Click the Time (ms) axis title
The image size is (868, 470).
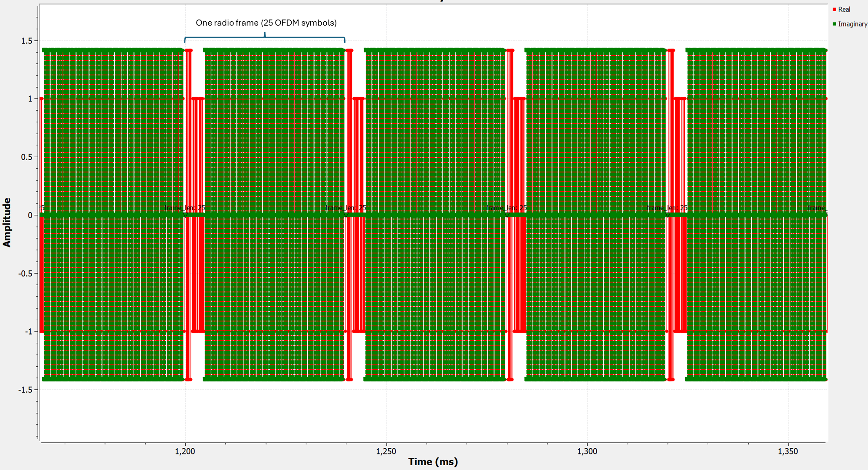[x=433, y=462]
